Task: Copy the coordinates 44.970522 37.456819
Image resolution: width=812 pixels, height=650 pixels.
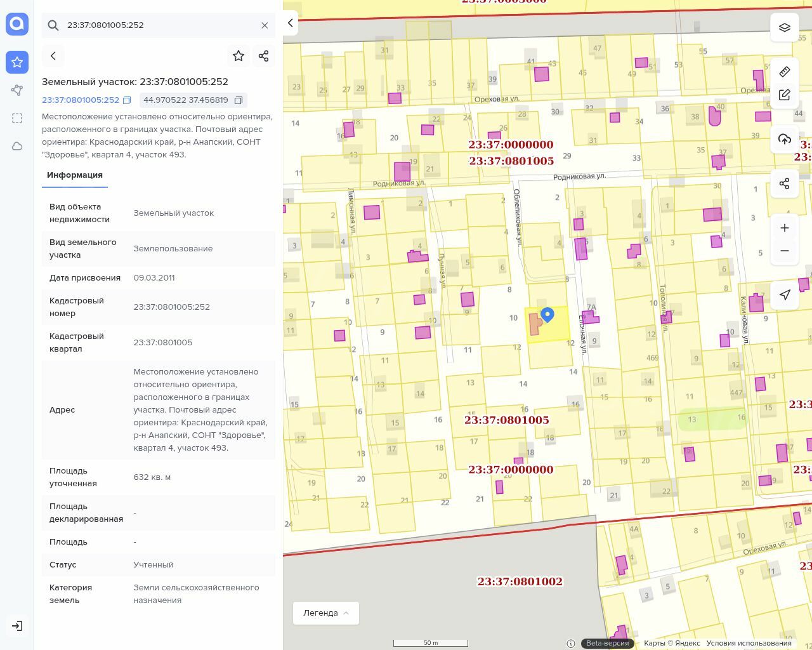Action: tap(239, 100)
